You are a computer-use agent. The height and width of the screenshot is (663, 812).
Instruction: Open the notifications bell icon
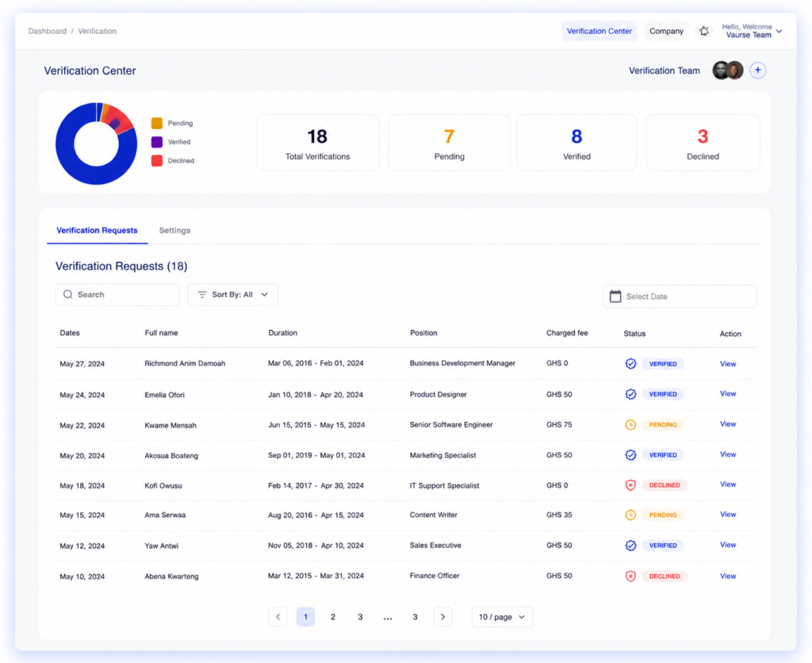704,31
